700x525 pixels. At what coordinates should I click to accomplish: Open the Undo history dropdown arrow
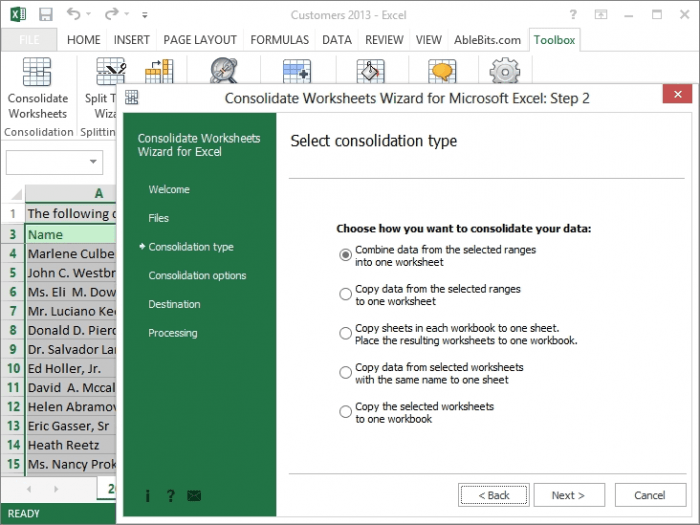click(x=90, y=16)
